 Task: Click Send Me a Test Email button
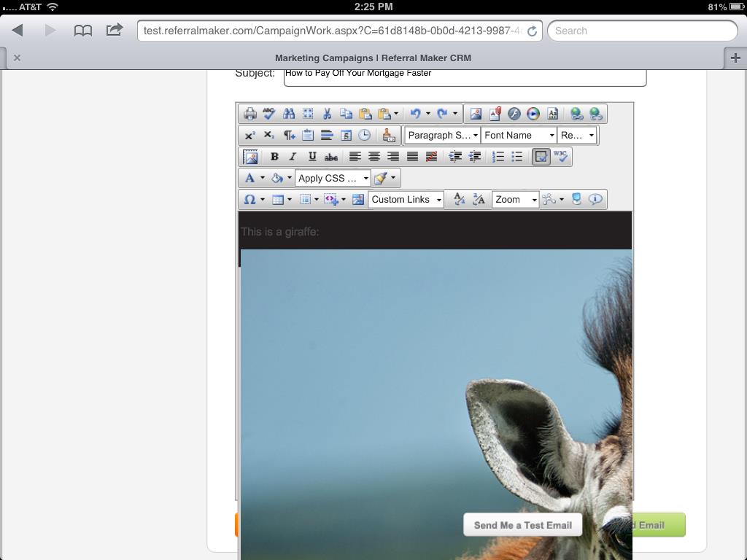point(522,525)
